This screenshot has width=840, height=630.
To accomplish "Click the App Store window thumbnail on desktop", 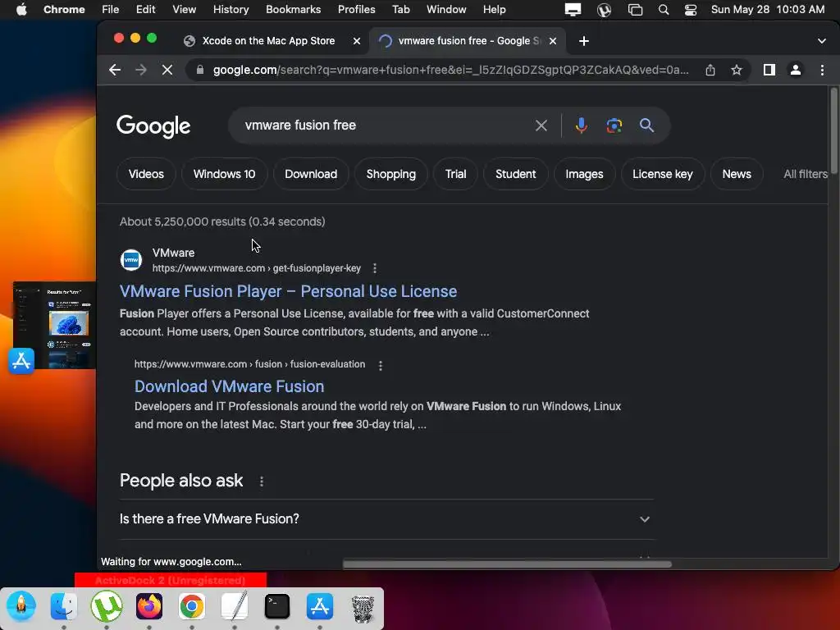I will 54,325.
